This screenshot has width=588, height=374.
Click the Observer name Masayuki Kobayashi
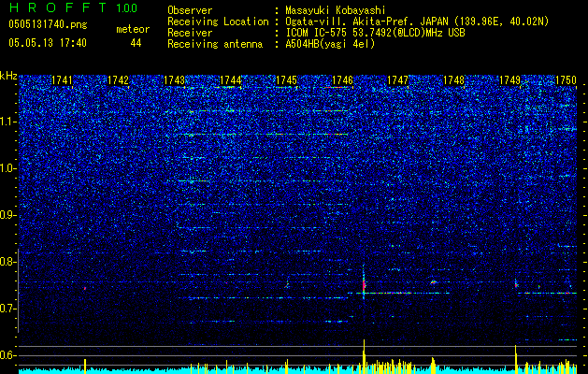tap(336, 10)
